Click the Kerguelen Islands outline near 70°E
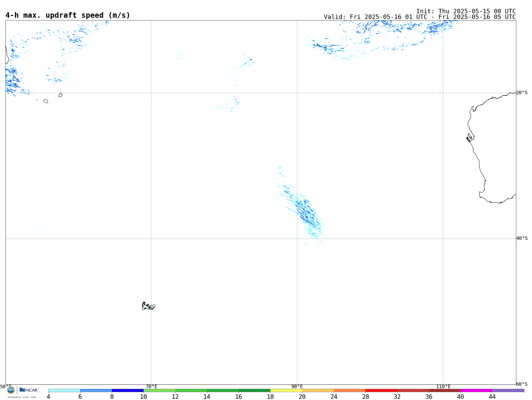 click(x=149, y=306)
